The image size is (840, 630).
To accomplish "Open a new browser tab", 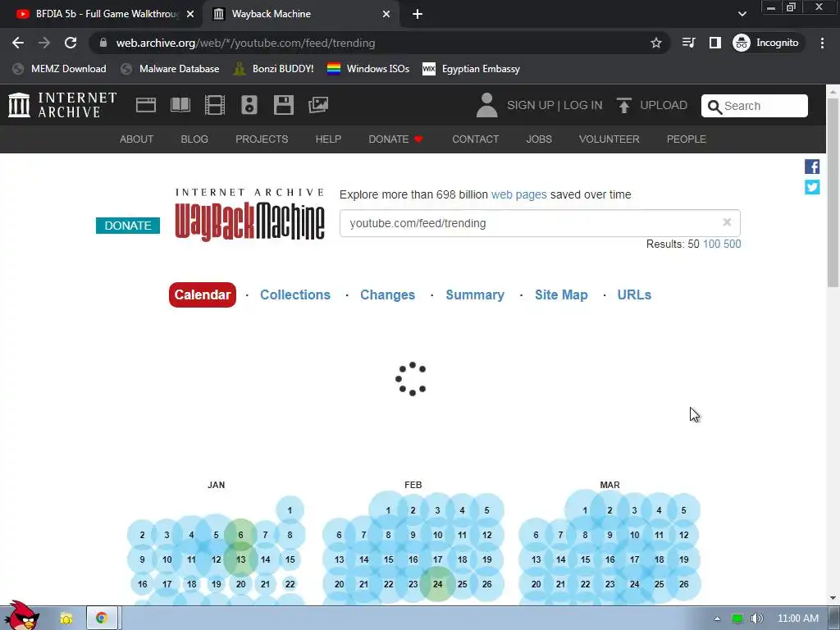I will [x=418, y=14].
